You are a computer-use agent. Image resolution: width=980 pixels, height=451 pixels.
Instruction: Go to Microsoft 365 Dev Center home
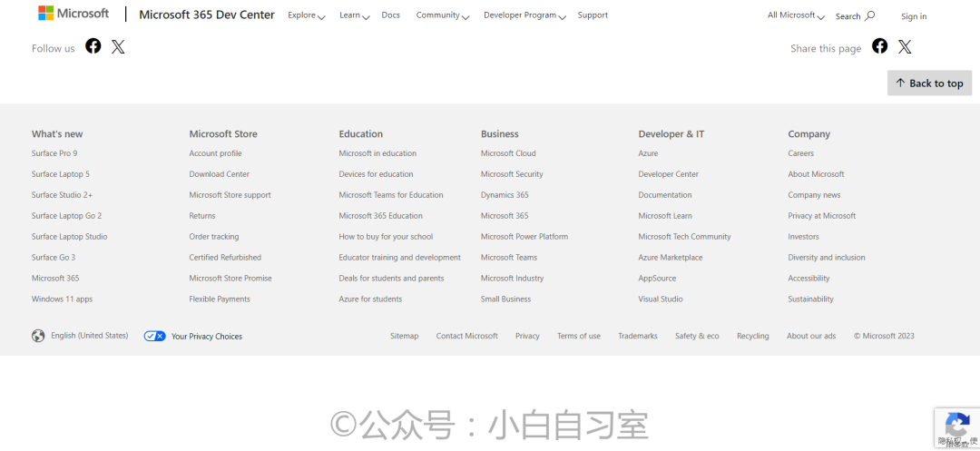click(207, 15)
